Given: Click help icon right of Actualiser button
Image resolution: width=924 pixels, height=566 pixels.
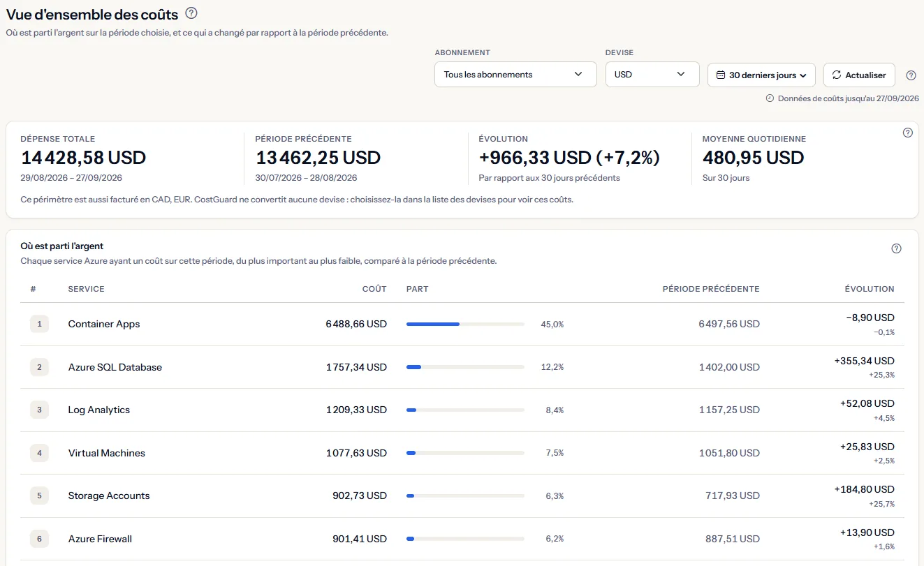Looking at the screenshot, I should point(911,75).
